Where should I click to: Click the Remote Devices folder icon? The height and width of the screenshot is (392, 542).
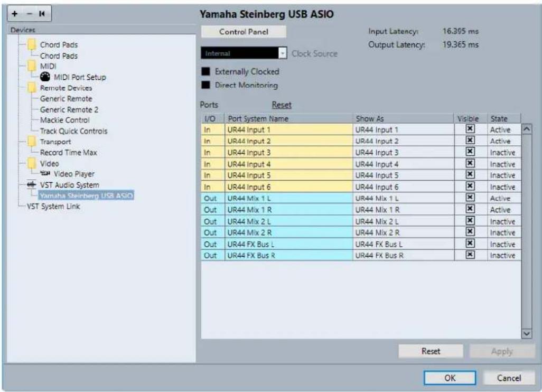(x=32, y=88)
